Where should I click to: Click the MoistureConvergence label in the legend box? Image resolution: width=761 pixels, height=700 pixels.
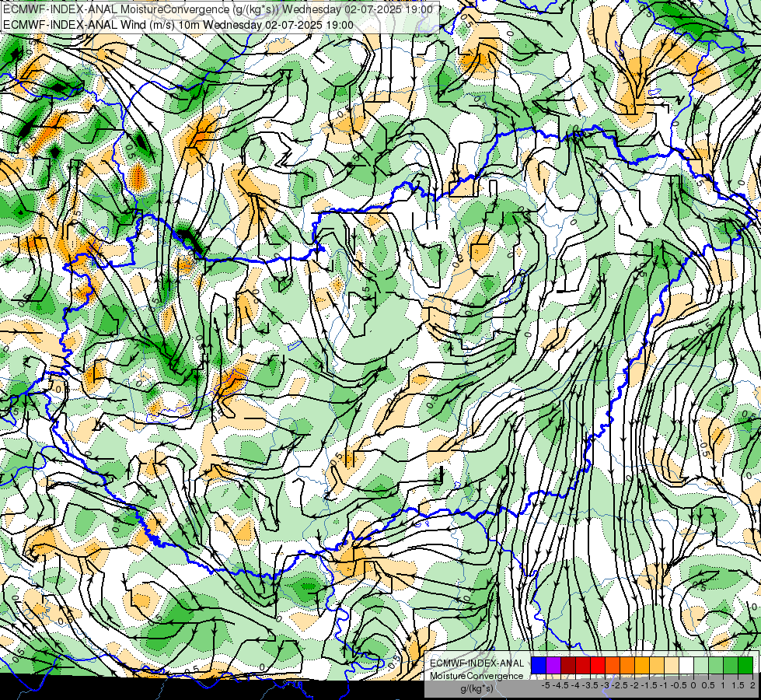pos(477,676)
